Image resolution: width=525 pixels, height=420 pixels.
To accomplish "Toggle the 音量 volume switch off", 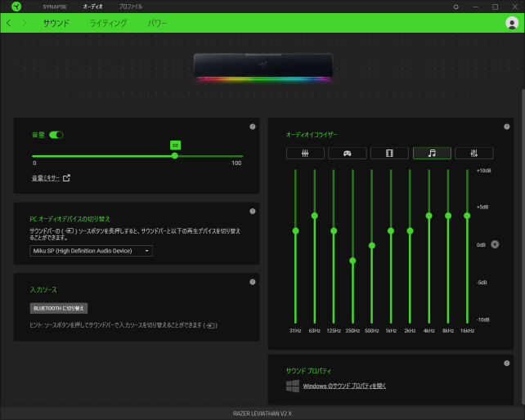I will [56, 134].
